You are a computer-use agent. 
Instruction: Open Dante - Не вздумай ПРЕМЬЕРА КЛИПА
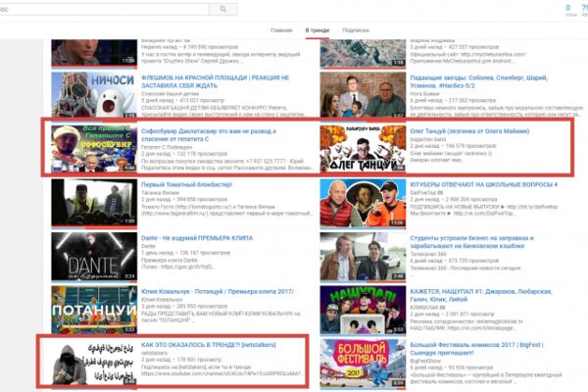pyautogui.click(x=197, y=238)
